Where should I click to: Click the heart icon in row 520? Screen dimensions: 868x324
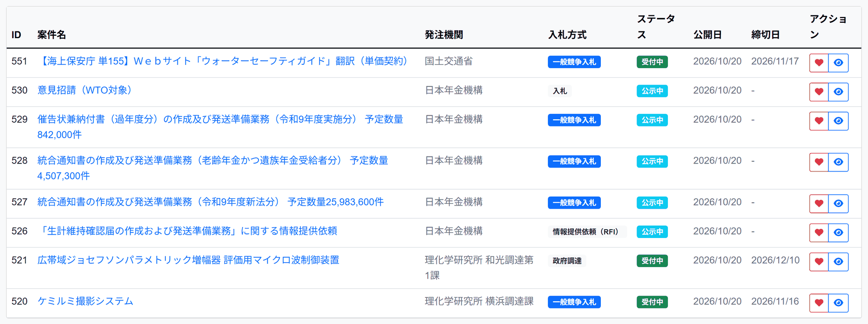tap(819, 303)
